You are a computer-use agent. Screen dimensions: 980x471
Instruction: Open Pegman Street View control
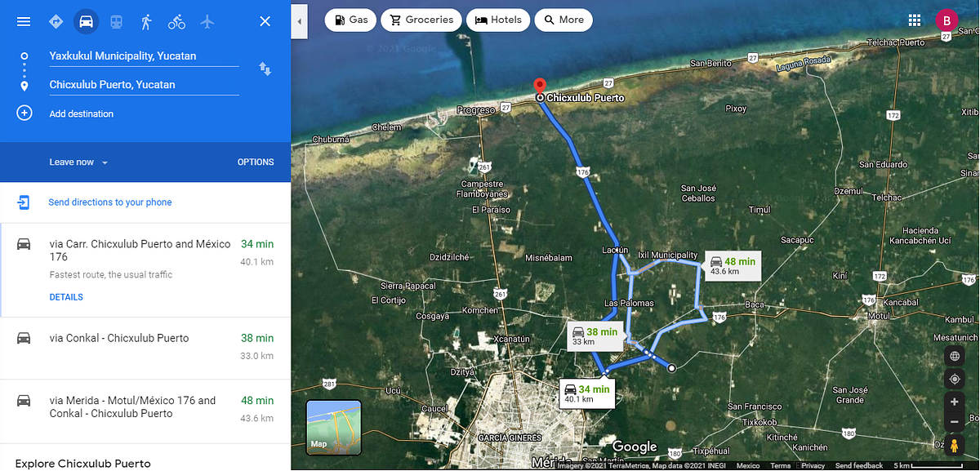click(954, 445)
